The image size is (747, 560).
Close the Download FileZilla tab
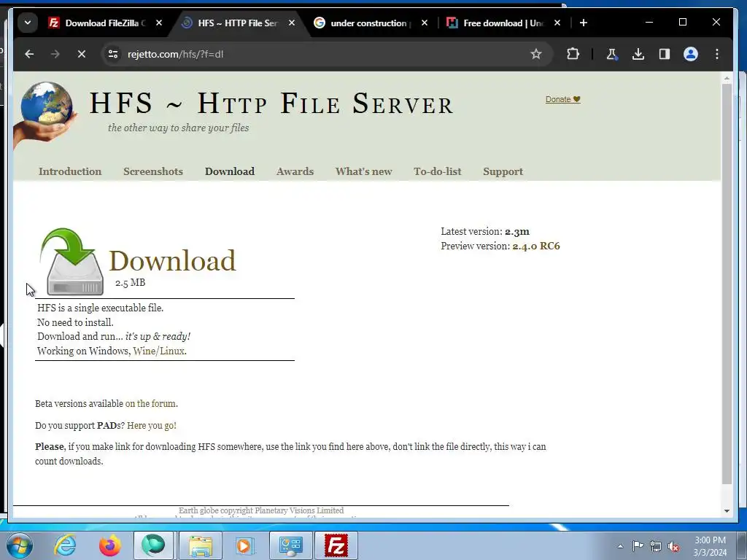(159, 23)
